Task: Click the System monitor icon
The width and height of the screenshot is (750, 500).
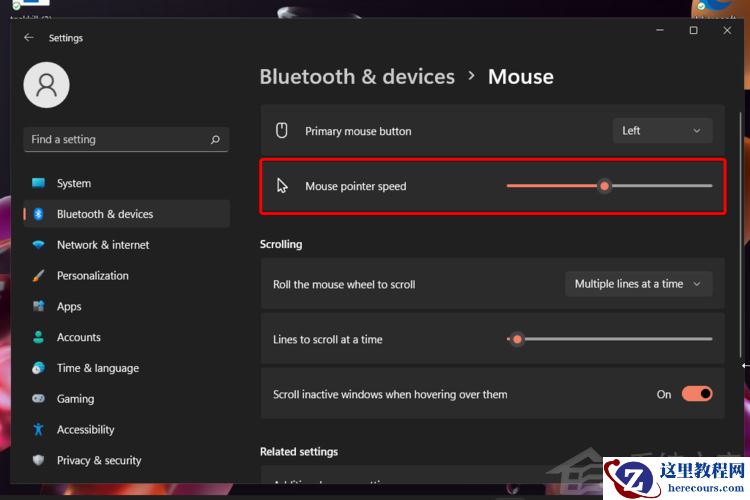Action: click(x=38, y=183)
